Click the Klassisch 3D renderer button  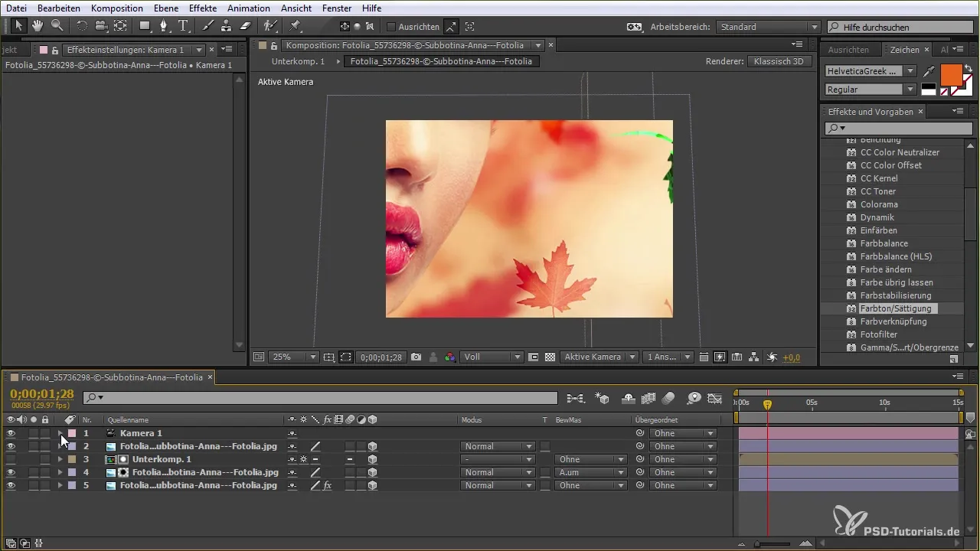[x=779, y=61]
